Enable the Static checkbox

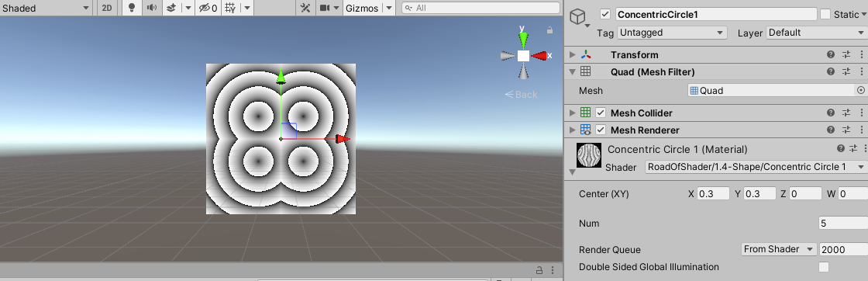pos(825,15)
